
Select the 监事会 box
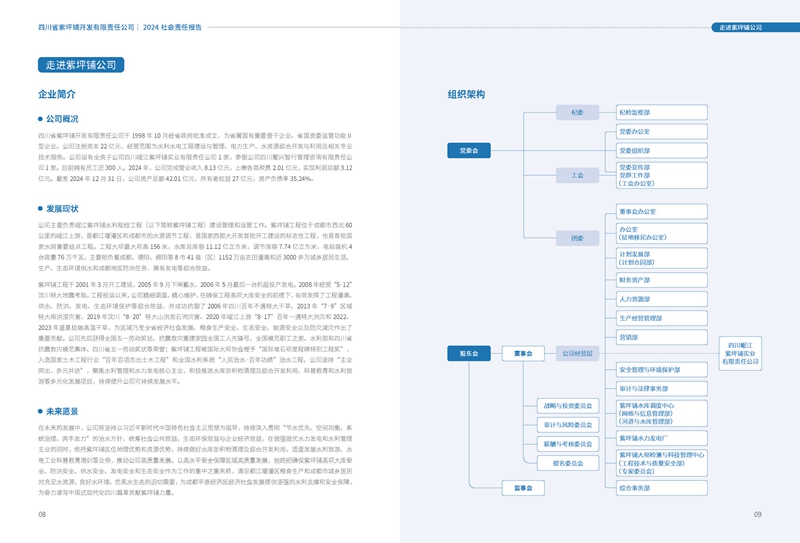[x=524, y=488]
